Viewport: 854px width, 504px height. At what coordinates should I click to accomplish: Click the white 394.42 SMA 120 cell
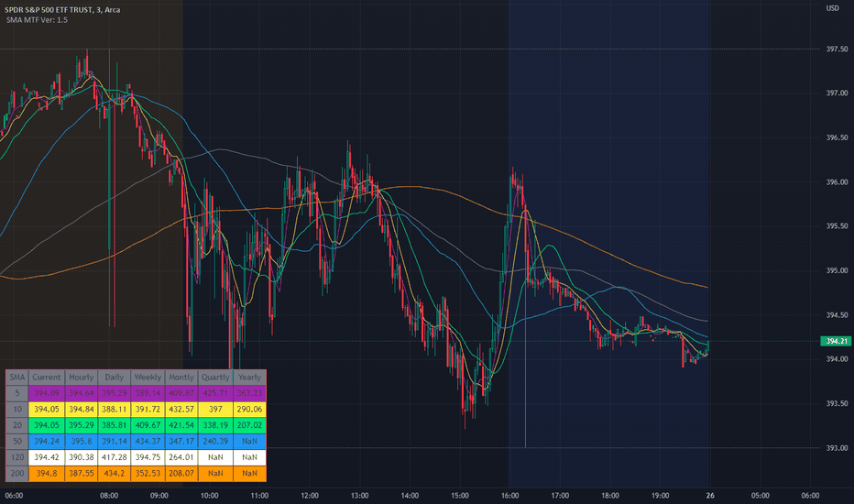tap(47, 457)
